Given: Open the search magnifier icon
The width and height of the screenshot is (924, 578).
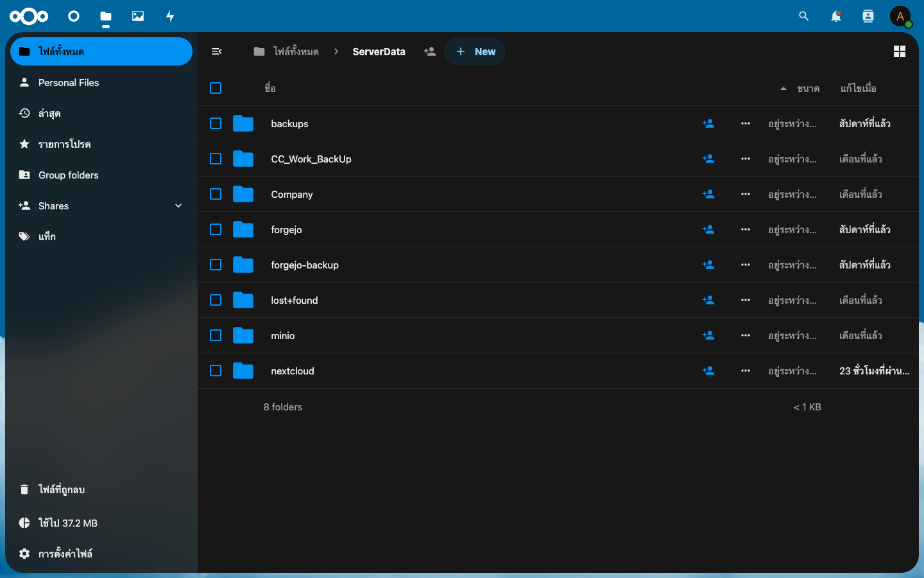Looking at the screenshot, I should 804,16.
